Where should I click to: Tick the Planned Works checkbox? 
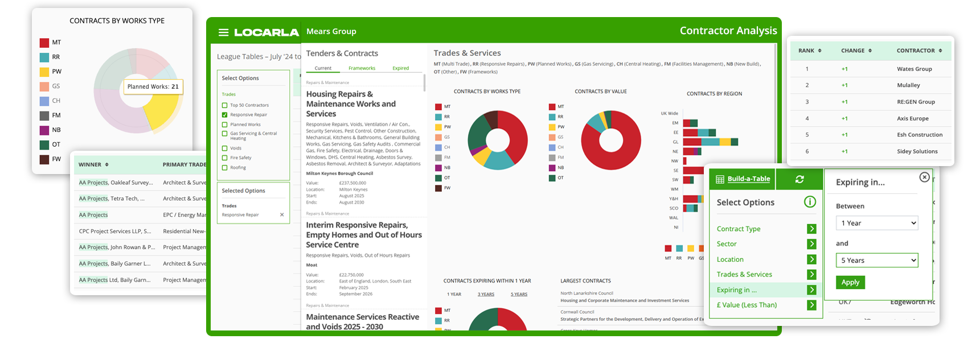click(x=225, y=125)
